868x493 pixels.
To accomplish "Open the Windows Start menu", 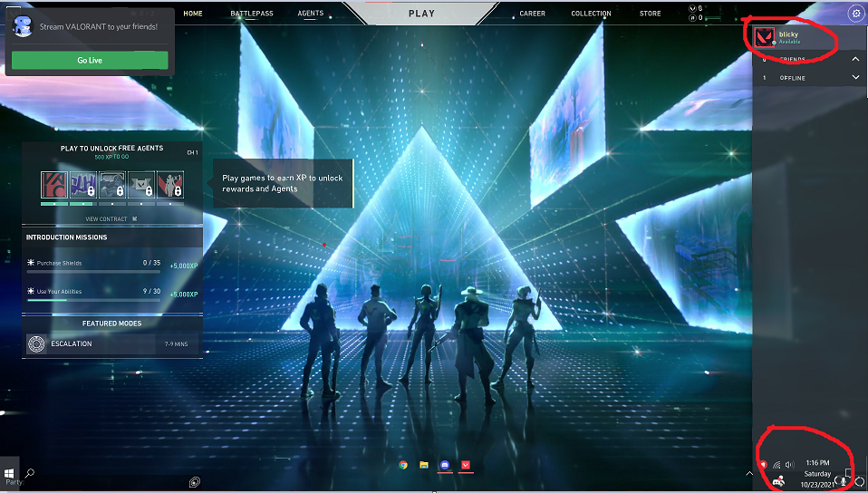I will click(x=9, y=474).
